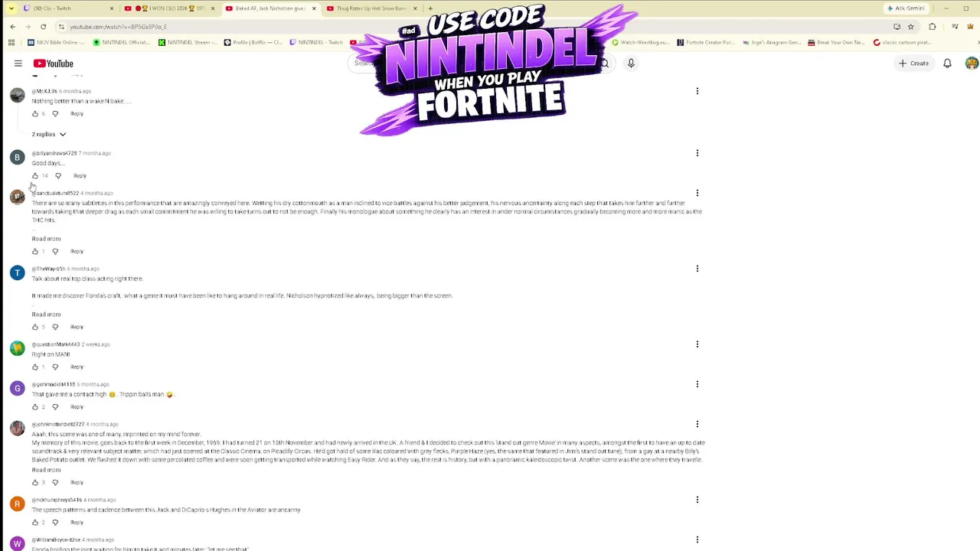This screenshot has width=980, height=551.
Task: Open the "Inge's Anagram Gen..." bookmark
Action: 771,43
